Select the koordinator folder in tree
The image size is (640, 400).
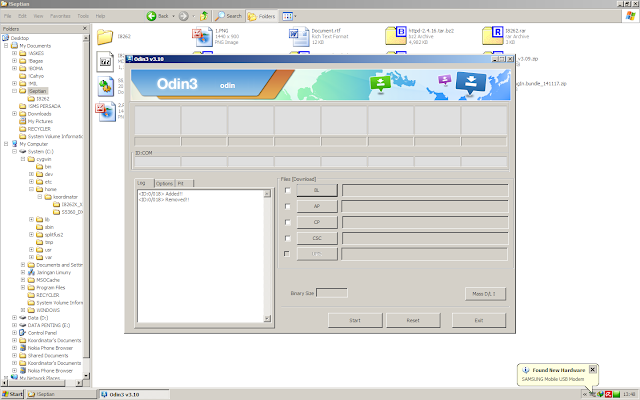(x=65, y=197)
